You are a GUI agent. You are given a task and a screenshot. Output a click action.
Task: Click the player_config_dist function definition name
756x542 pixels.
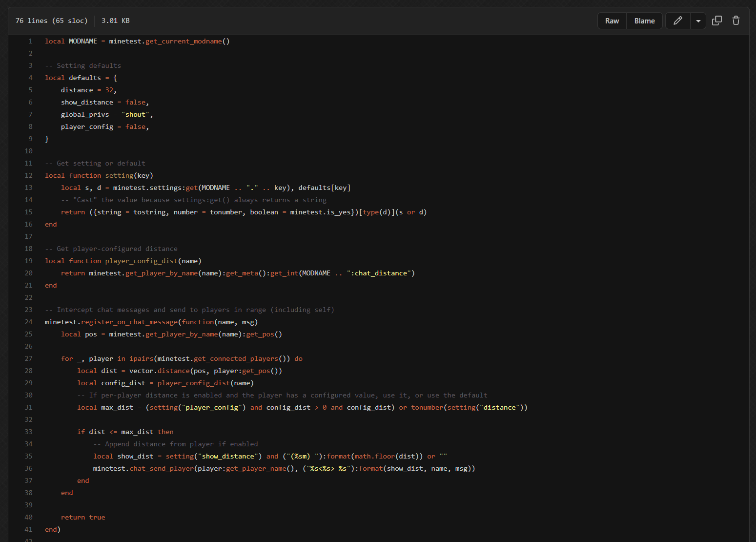click(x=141, y=261)
